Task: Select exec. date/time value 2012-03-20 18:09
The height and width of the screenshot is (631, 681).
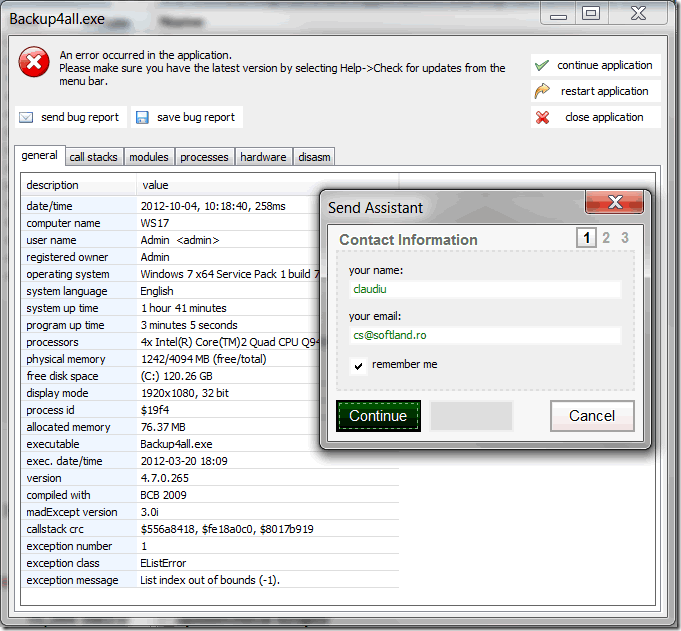Action: pos(184,461)
